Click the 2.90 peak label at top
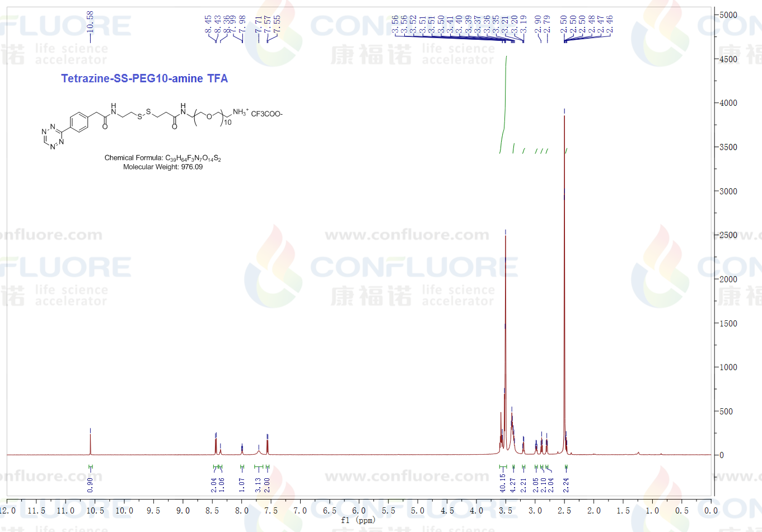Image resolution: width=762 pixels, height=532 pixels. pyautogui.click(x=538, y=24)
